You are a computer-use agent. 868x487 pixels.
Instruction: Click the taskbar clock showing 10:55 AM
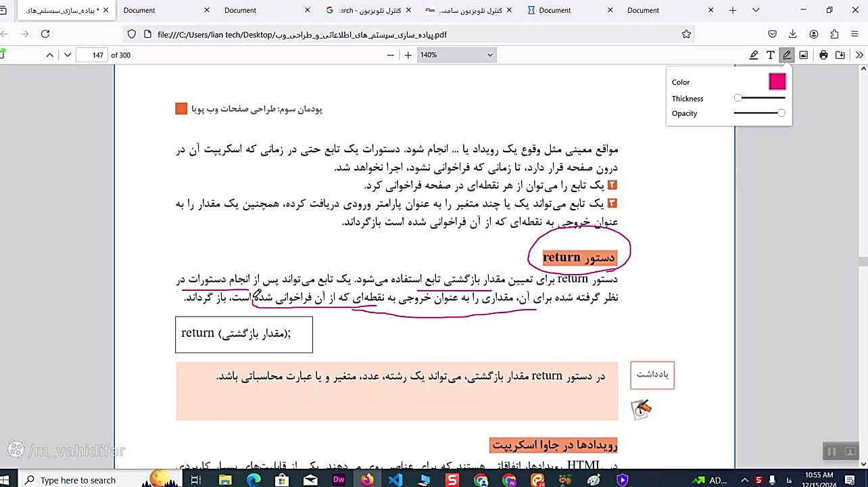coord(819,480)
